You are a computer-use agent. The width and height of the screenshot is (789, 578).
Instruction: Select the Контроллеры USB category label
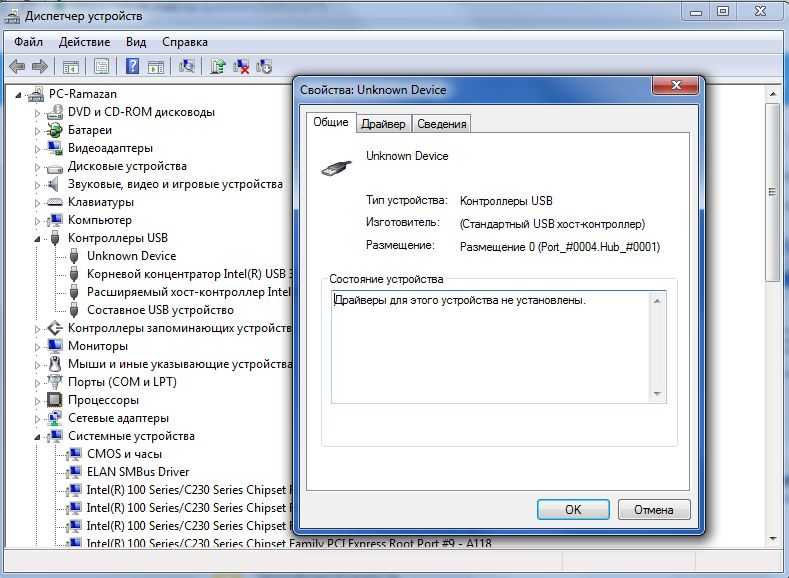[118, 238]
